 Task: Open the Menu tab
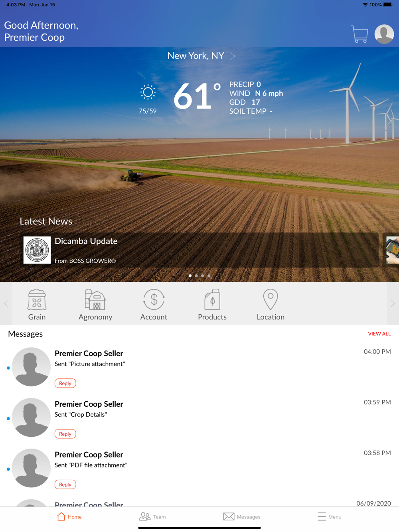[330, 516]
